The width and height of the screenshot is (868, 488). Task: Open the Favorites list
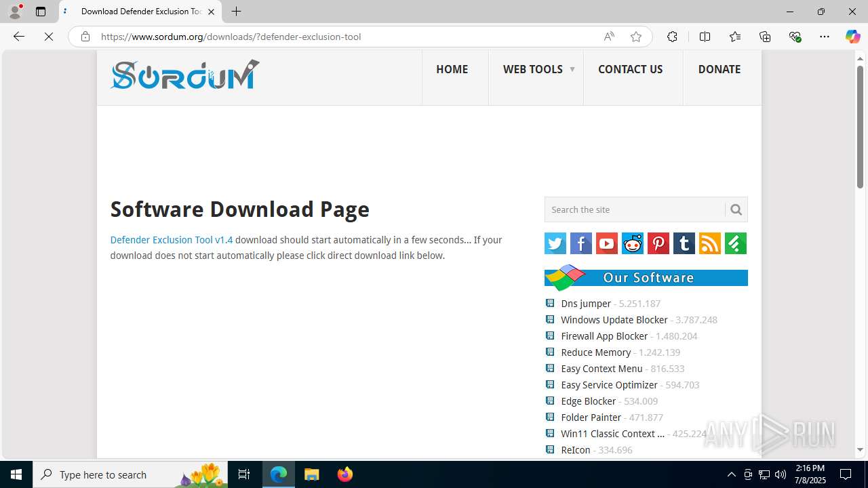(x=734, y=37)
